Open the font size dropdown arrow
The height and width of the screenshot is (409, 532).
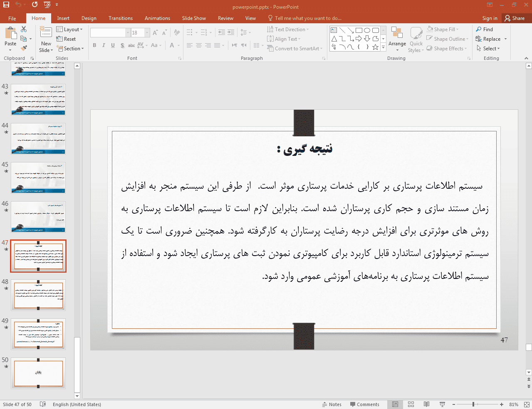point(147,32)
